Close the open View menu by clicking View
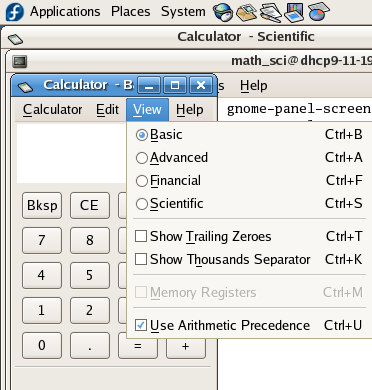The image size is (372, 390). (147, 110)
